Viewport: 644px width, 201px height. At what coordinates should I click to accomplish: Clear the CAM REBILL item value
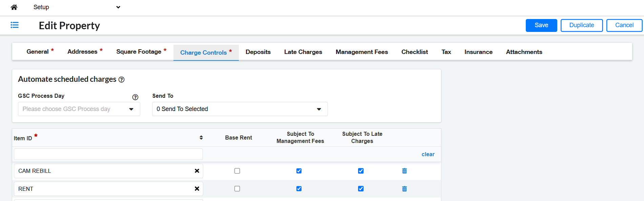pyautogui.click(x=197, y=171)
